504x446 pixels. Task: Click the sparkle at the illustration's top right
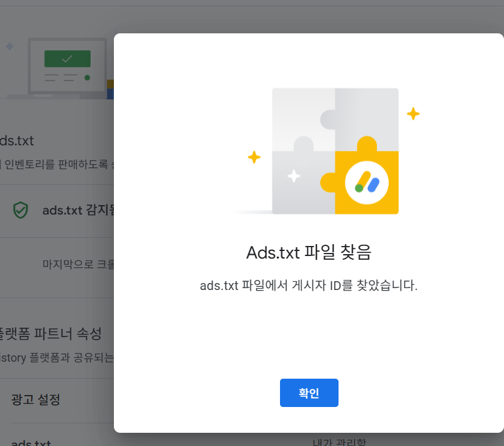pos(413,114)
